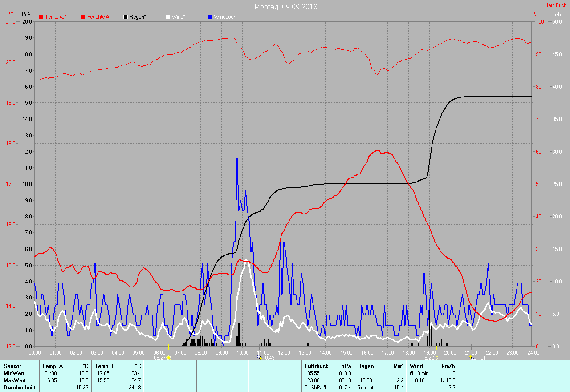Viewport: 570px width, 392px height.
Task: Click the sunrise icon at 06:27
Action: [x=169, y=357]
